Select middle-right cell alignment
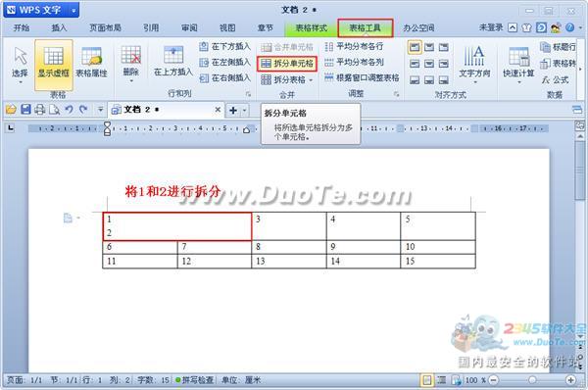 coord(444,64)
